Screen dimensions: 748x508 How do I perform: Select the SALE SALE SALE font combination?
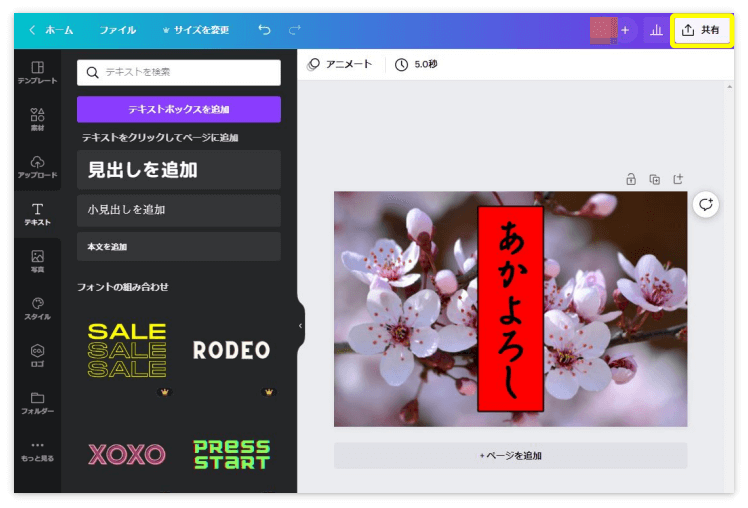(x=127, y=350)
